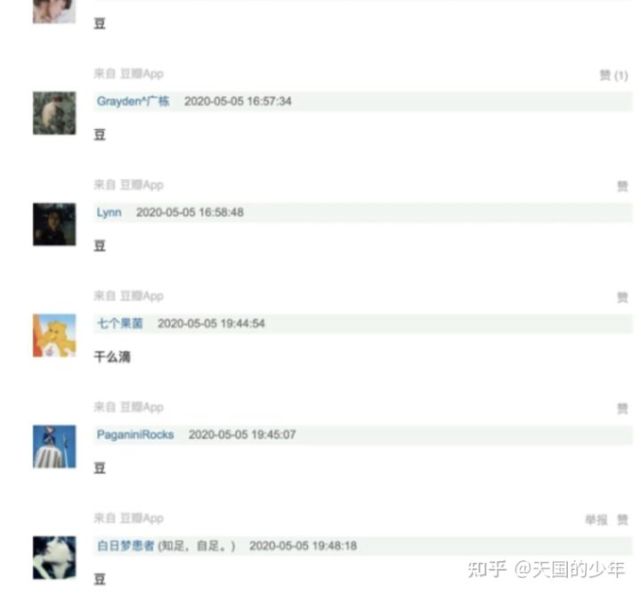Screen dimensions: 641x595
Task: Click timestamp 2020-05-05 19:44:54
Action: point(211,323)
